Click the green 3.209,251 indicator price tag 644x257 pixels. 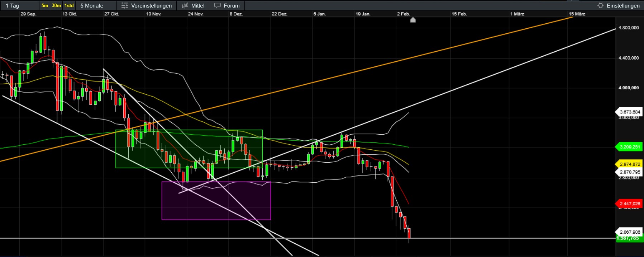click(630, 147)
